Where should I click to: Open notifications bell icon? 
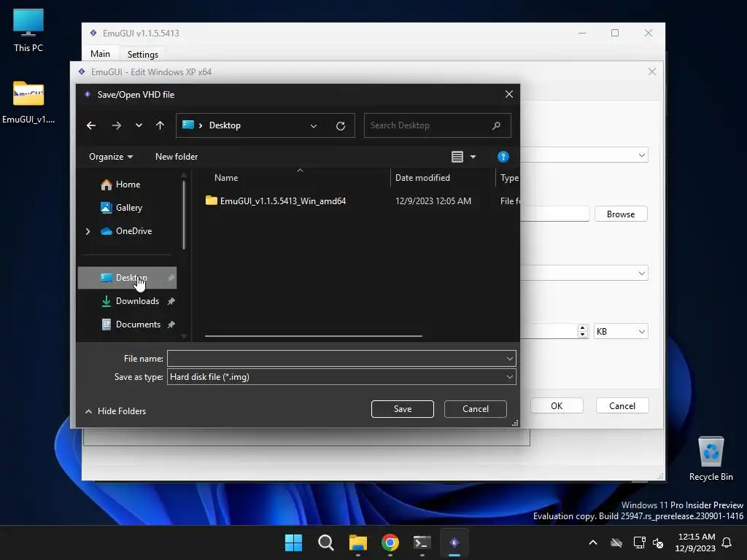(727, 542)
